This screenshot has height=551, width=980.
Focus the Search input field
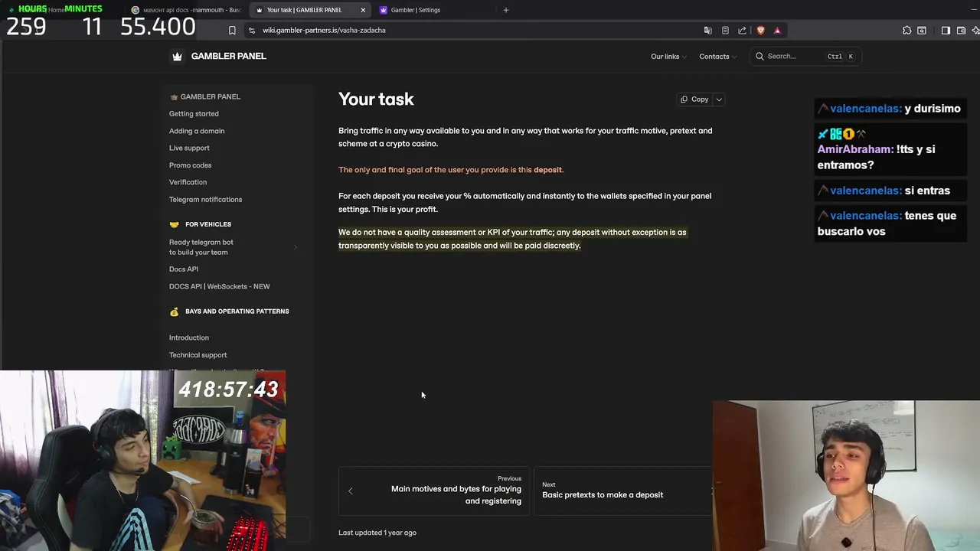pyautogui.click(x=805, y=56)
